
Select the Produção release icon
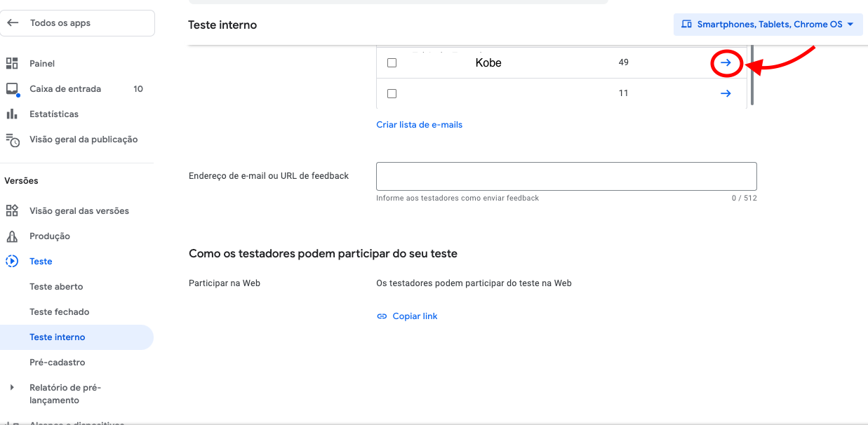pos(11,236)
